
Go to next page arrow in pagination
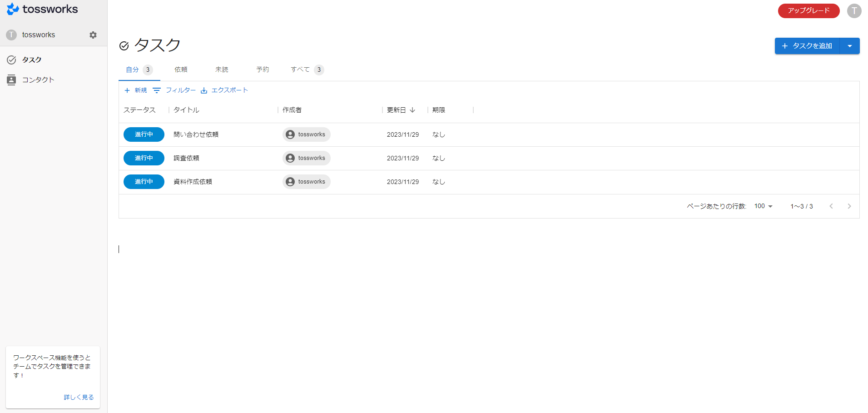(x=849, y=206)
